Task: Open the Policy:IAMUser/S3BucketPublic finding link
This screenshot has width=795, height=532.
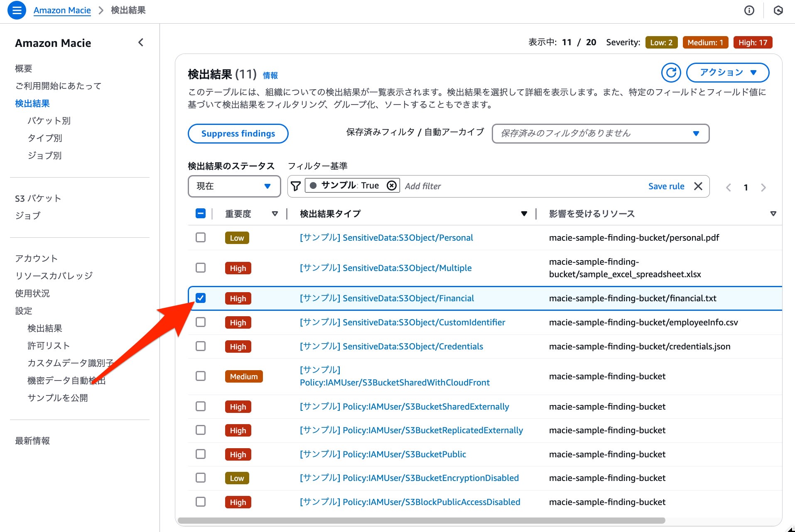Action: click(383, 454)
